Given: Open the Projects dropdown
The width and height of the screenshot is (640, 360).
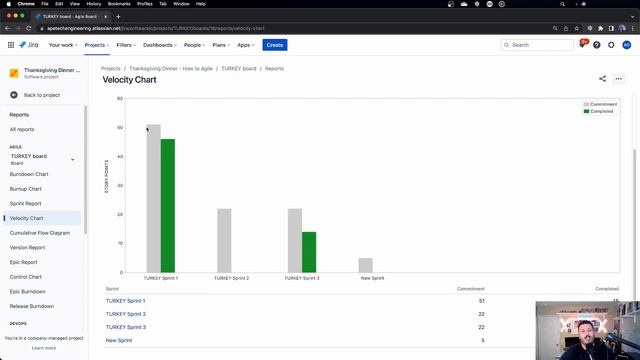Looking at the screenshot, I should 97,45.
